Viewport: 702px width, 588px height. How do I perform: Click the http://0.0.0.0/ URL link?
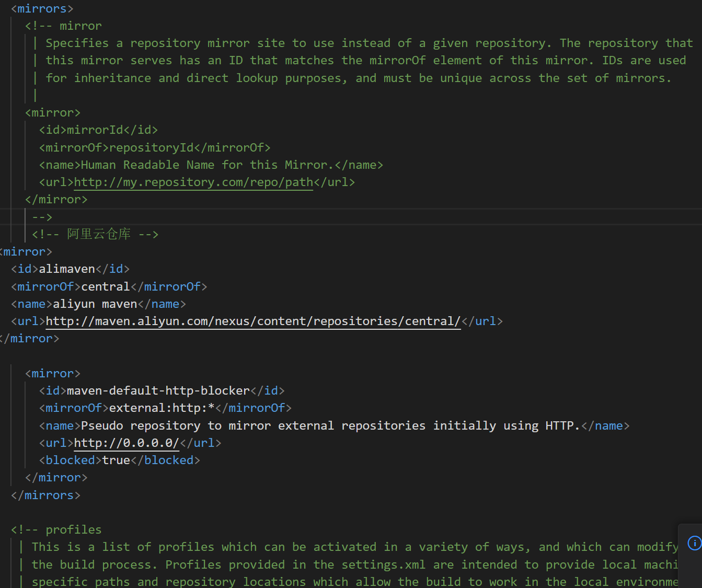126,443
